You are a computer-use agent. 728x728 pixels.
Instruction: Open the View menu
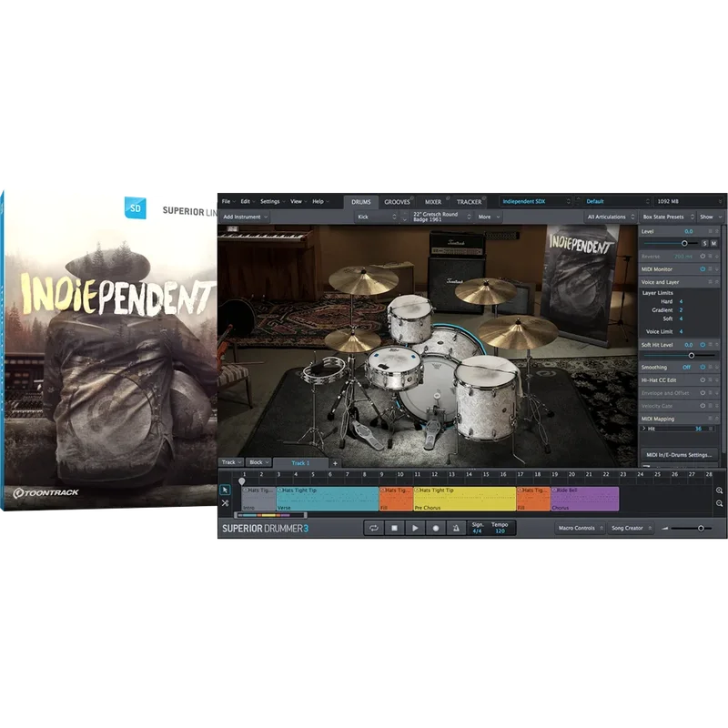pos(298,201)
